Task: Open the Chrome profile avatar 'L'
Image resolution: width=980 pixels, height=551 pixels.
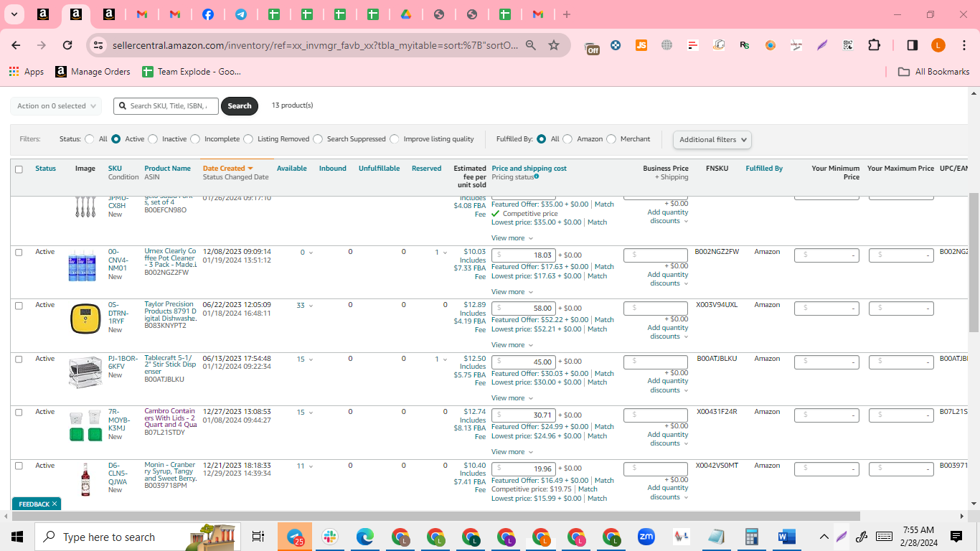Action: pos(938,45)
